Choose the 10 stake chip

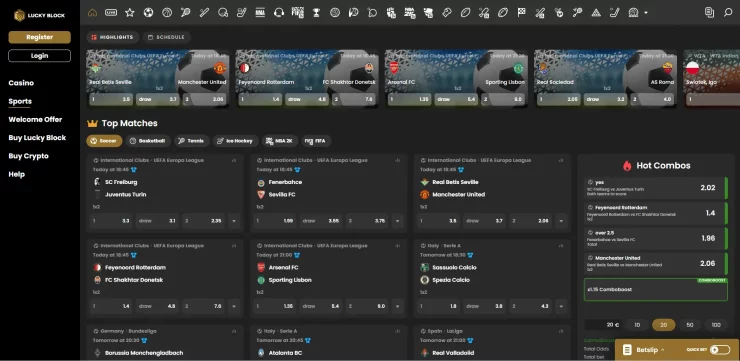point(637,325)
